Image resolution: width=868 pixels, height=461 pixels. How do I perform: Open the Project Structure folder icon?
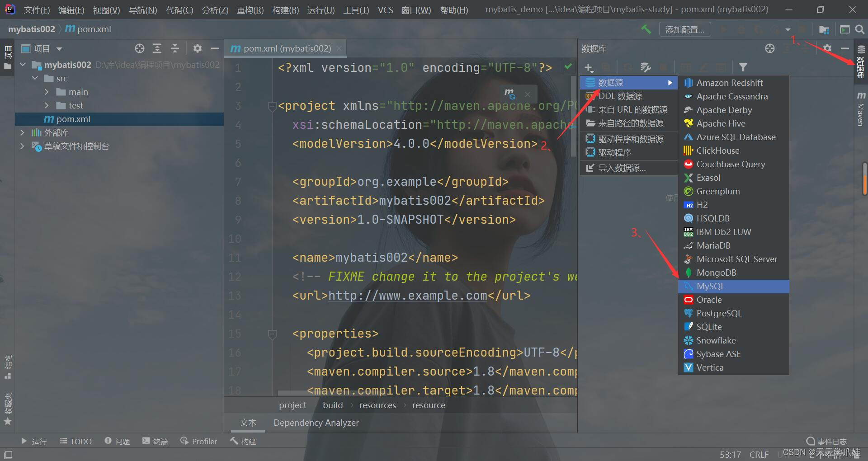pos(824,29)
